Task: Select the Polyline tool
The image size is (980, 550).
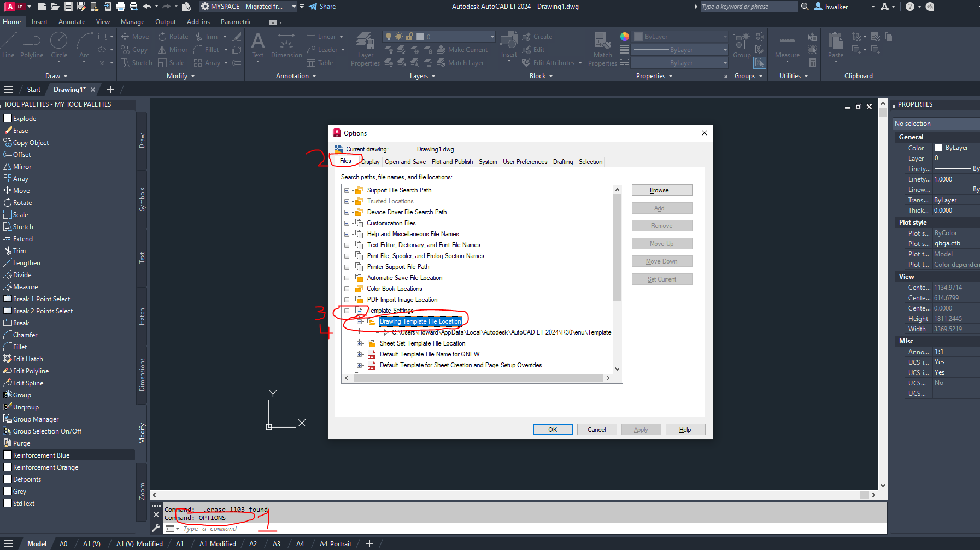Action: pyautogui.click(x=32, y=46)
